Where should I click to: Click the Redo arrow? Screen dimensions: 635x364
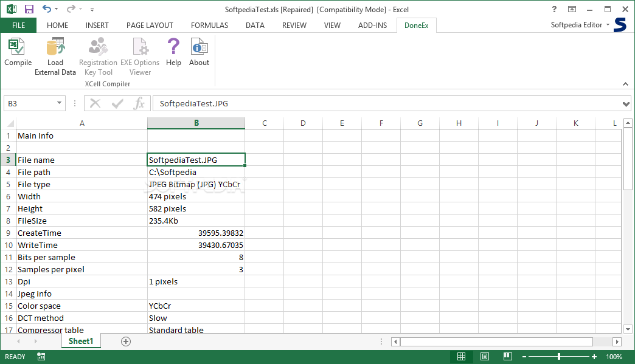(x=71, y=9)
